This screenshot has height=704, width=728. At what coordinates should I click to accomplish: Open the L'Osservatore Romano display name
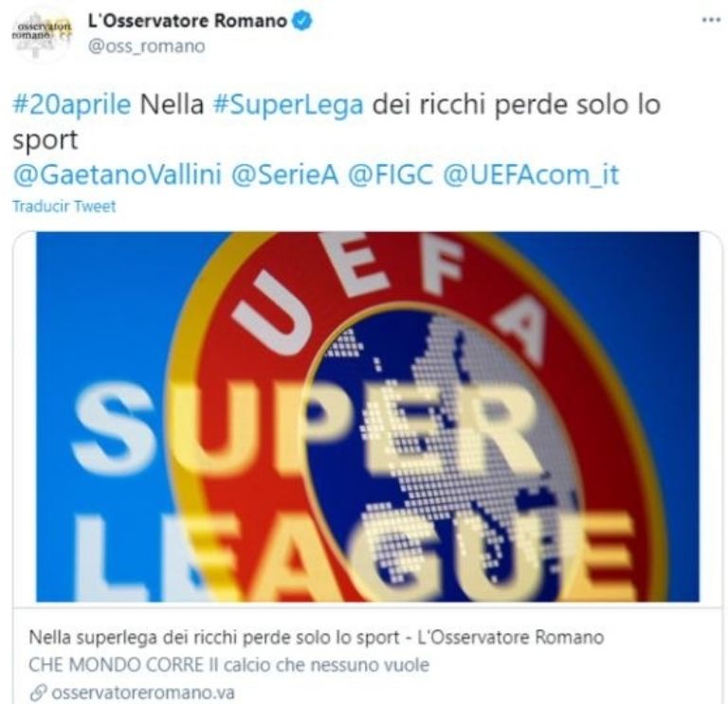pyautogui.click(x=188, y=21)
